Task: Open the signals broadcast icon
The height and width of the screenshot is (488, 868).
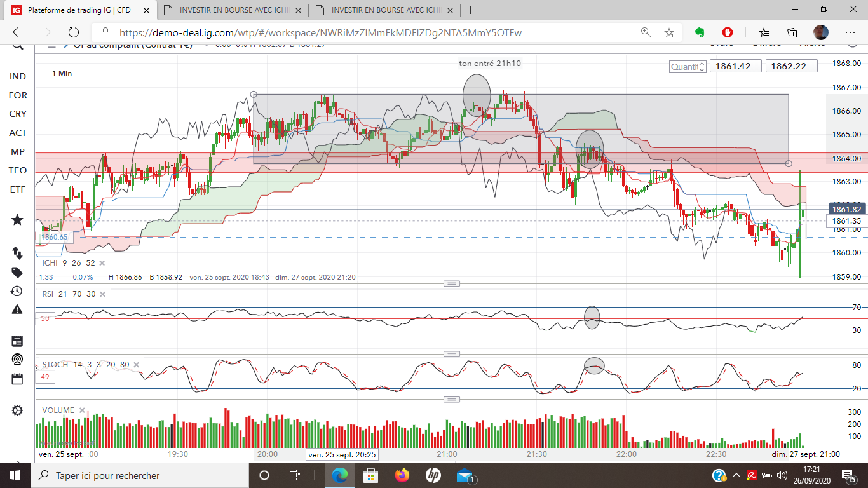Action: [x=17, y=360]
